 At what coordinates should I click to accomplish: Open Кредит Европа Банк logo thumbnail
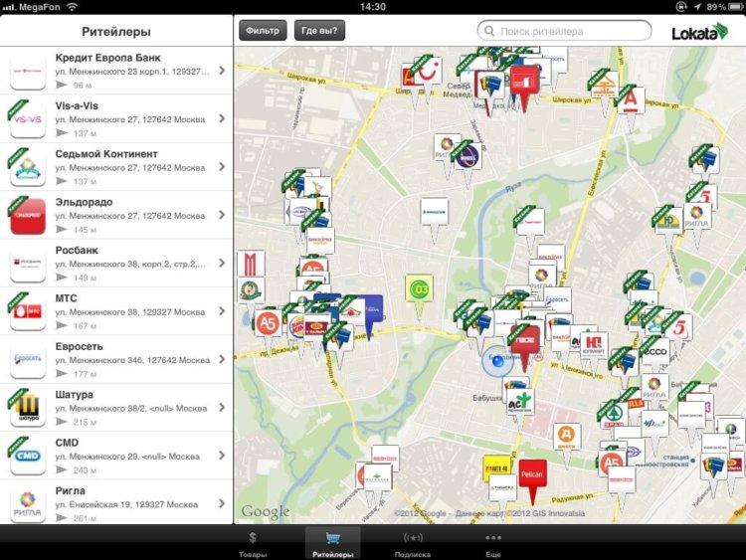click(x=28, y=72)
